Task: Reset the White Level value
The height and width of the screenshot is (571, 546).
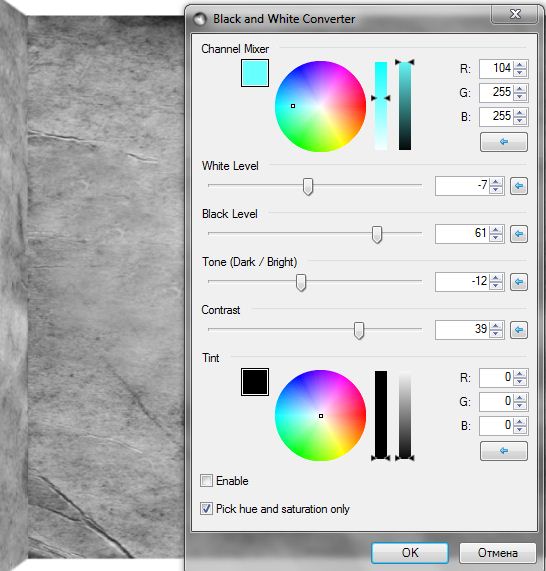Action: click(519, 186)
